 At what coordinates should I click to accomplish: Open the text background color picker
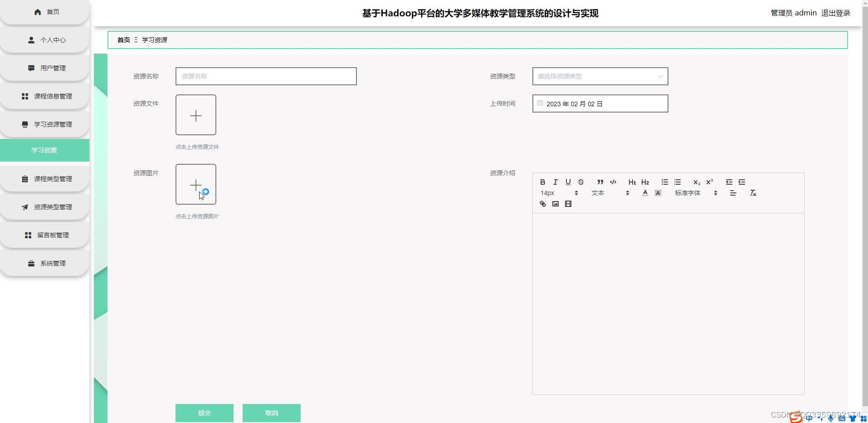click(658, 193)
